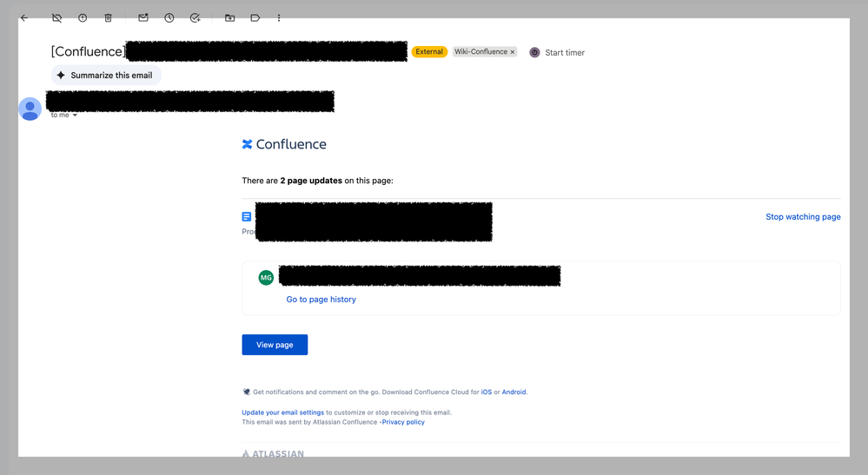Viewport: 868px width, 475px height.
Task: Open the Privacy policy link
Action: pos(403,422)
